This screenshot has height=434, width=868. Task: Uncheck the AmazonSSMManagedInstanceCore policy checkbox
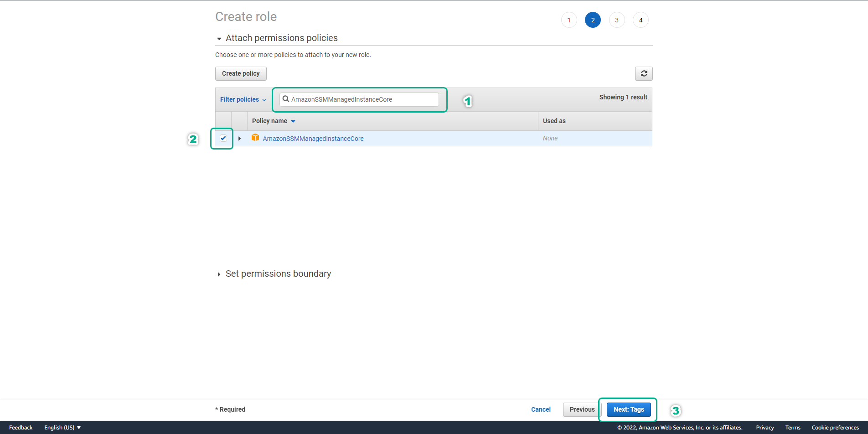223,138
